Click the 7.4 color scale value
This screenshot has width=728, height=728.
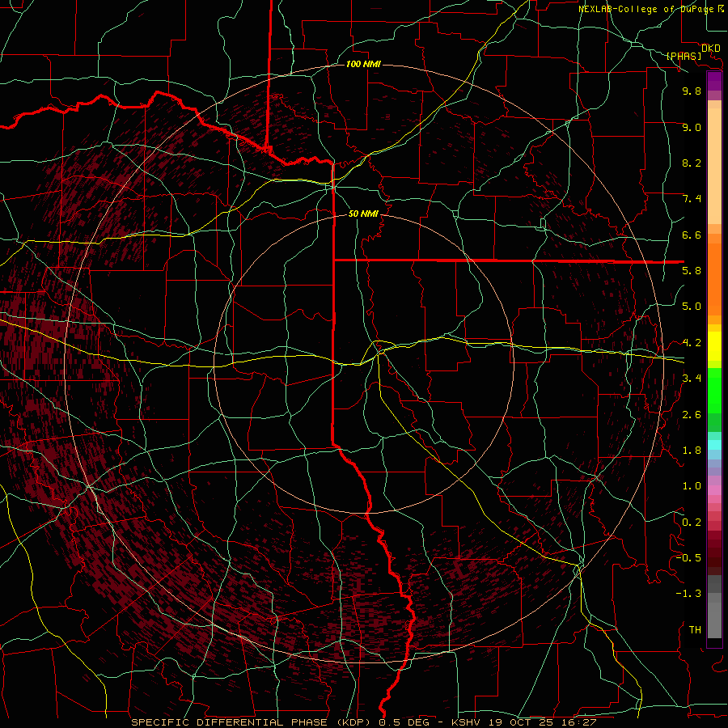(692, 199)
